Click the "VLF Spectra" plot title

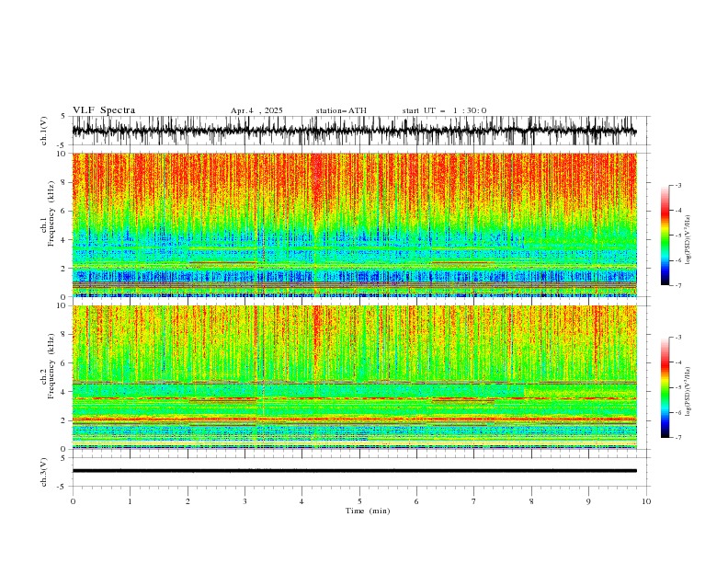(x=104, y=110)
